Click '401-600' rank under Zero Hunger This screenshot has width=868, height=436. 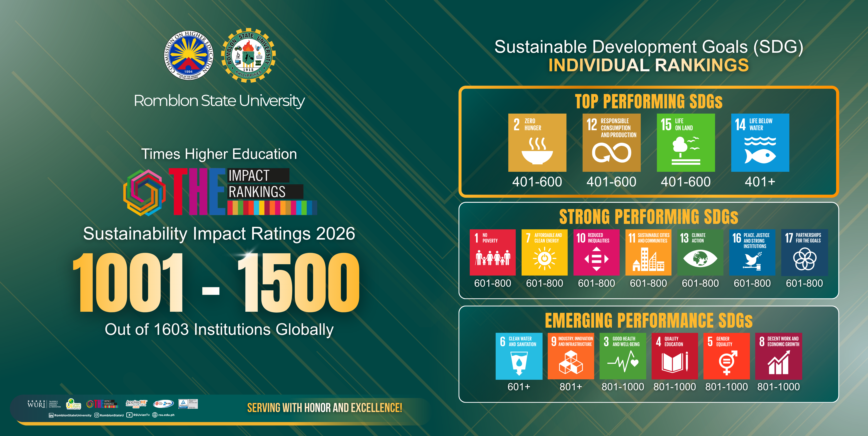(537, 182)
